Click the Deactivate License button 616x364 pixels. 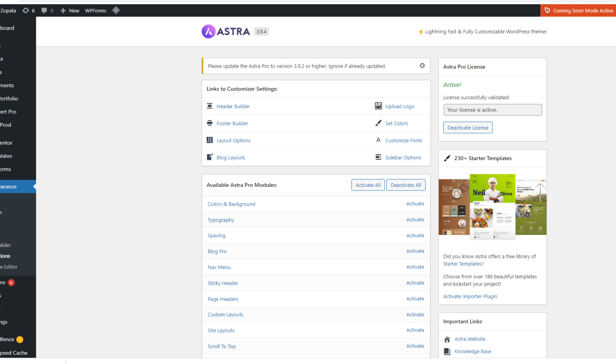pos(468,128)
